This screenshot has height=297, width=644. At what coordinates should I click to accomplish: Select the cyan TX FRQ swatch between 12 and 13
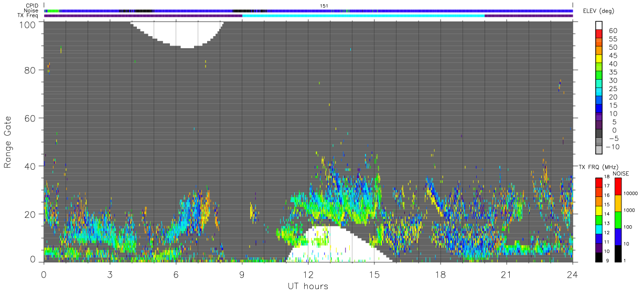(599, 229)
